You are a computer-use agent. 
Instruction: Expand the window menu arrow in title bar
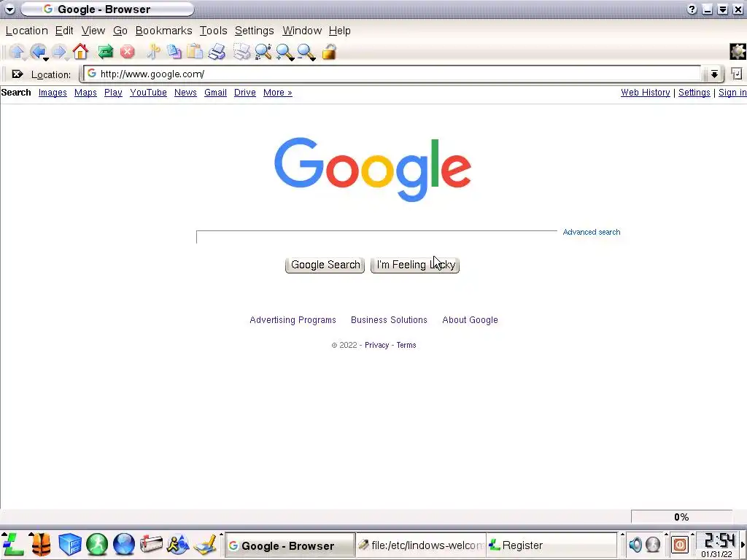(x=9, y=9)
